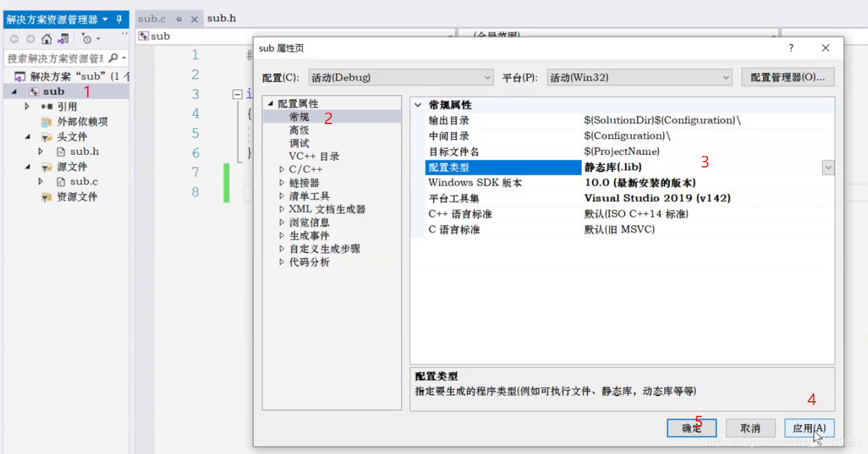This screenshot has height=454, width=868.
Task: Click the 资源文件 filter folder icon
Action: click(47, 197)
